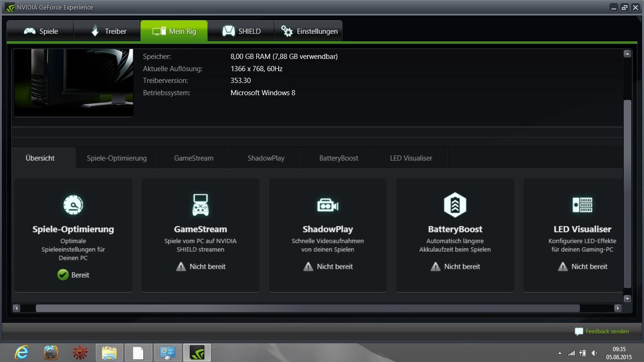
Task: Click ShadowPlay's warning triangle icon
Action: tap(308, 267)
